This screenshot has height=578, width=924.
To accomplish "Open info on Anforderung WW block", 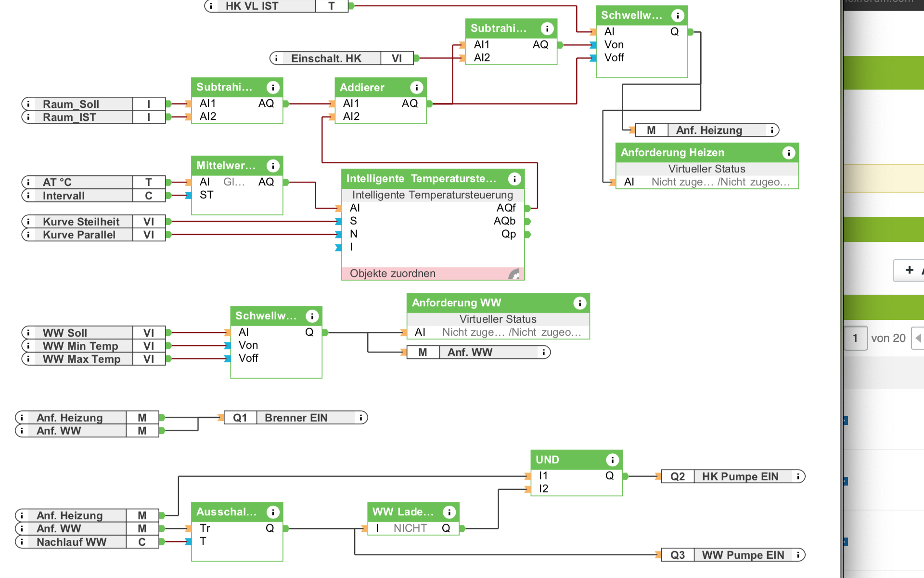I will click(x=579, y=303).
